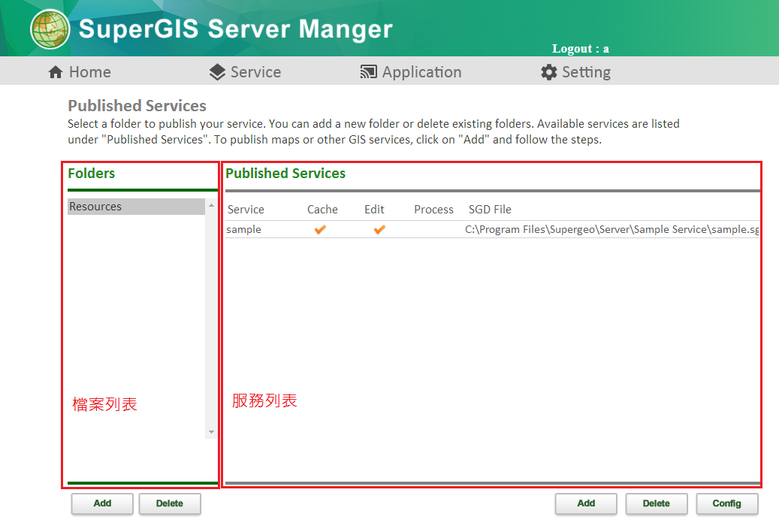Click the folder list scroll down arrow
779x532 pixels.
point(211,432)
